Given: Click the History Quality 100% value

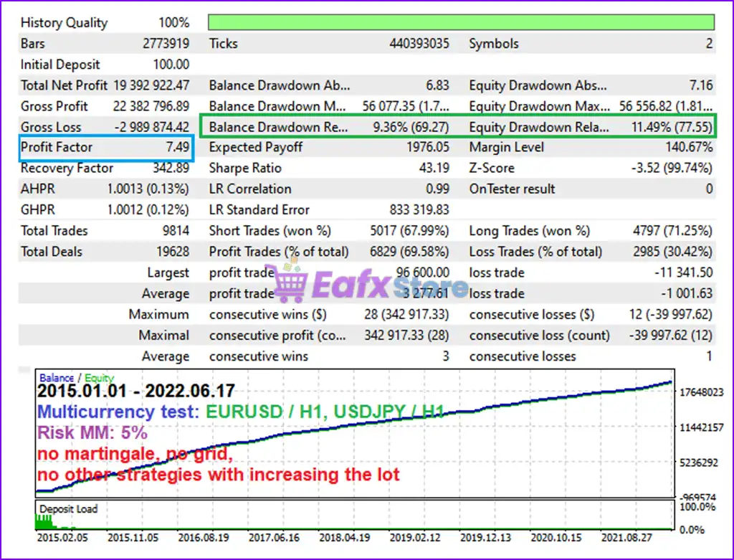Looking at the screenshot, I should 173,22.
